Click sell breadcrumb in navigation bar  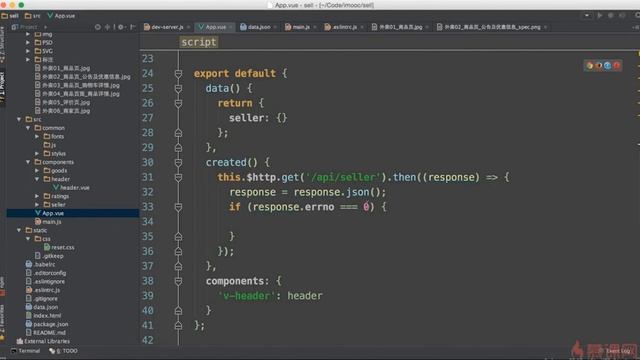[10, 16]
